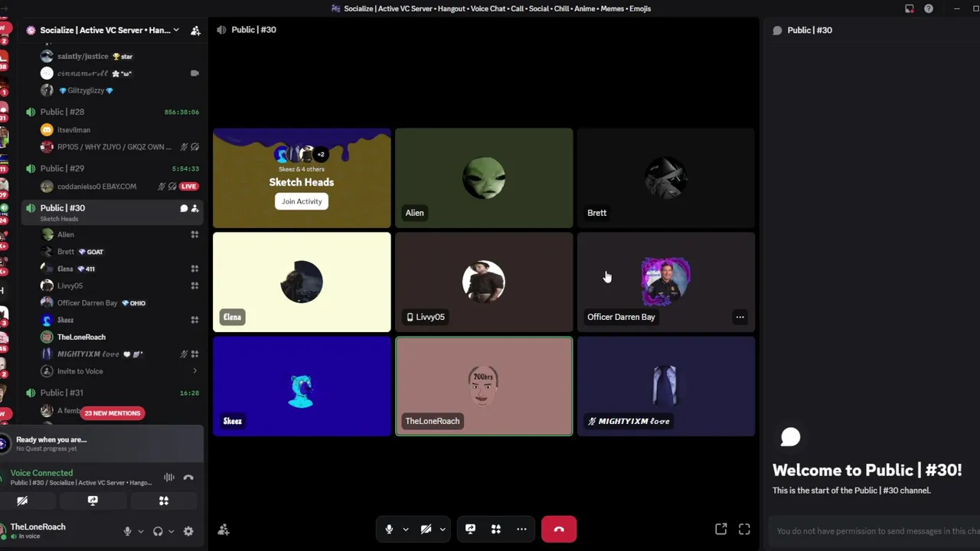Open Public | #28 voice channel
Image resolution: width=980 pixels, height=551 pixels.
[112, 112]
